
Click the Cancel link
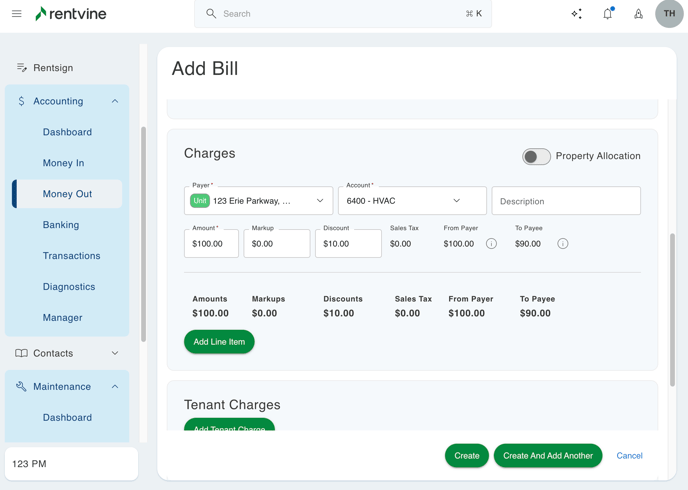629,456
